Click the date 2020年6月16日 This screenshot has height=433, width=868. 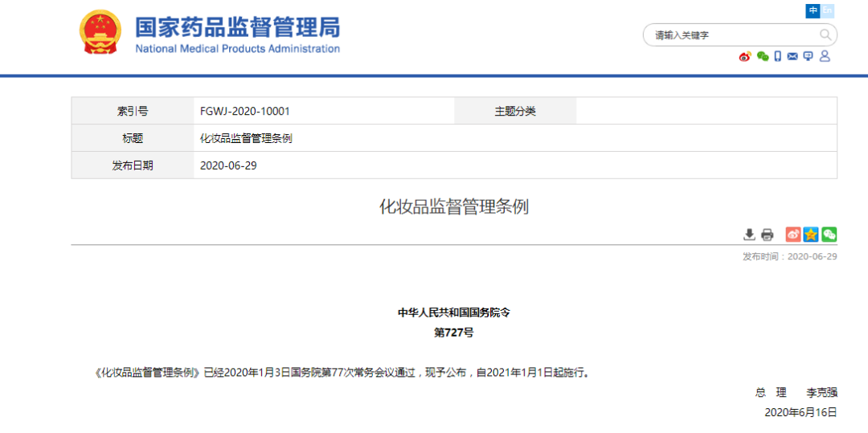[801, 413]
